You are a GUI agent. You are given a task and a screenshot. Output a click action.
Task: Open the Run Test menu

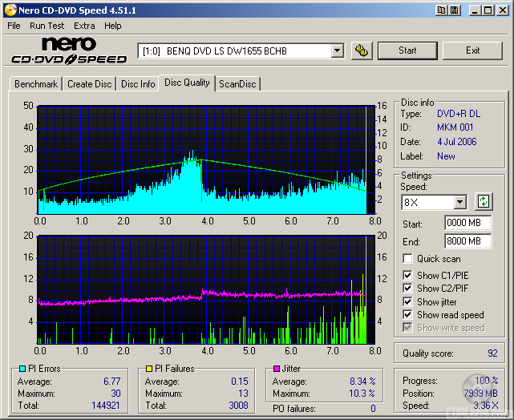coord(47,26)
